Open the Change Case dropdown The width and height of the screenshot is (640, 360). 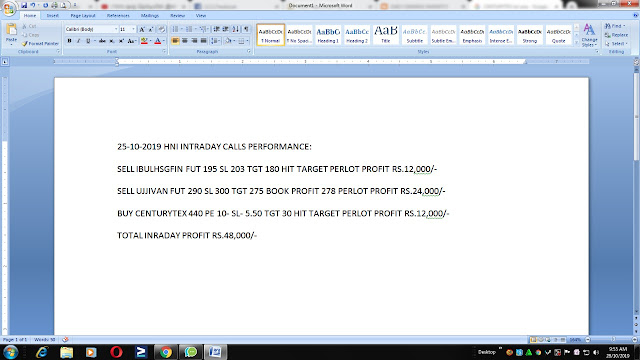point(131,41)
